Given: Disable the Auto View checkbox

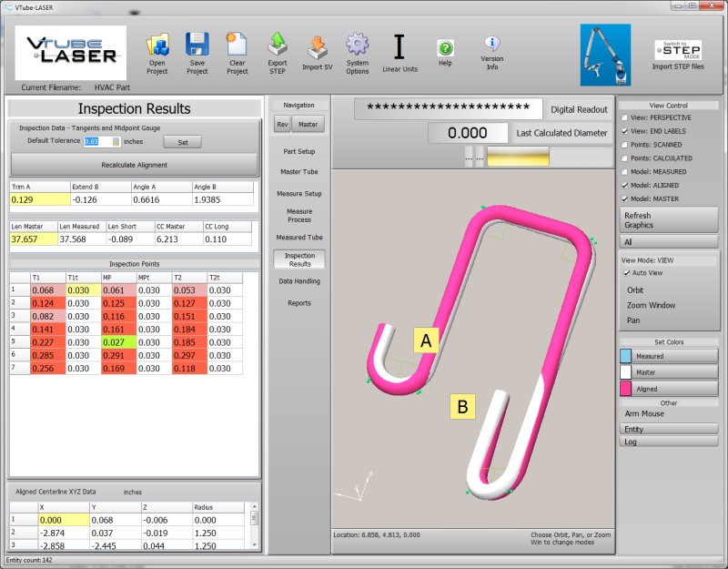Looking at the screenshot, I should [x=626, y=272].
